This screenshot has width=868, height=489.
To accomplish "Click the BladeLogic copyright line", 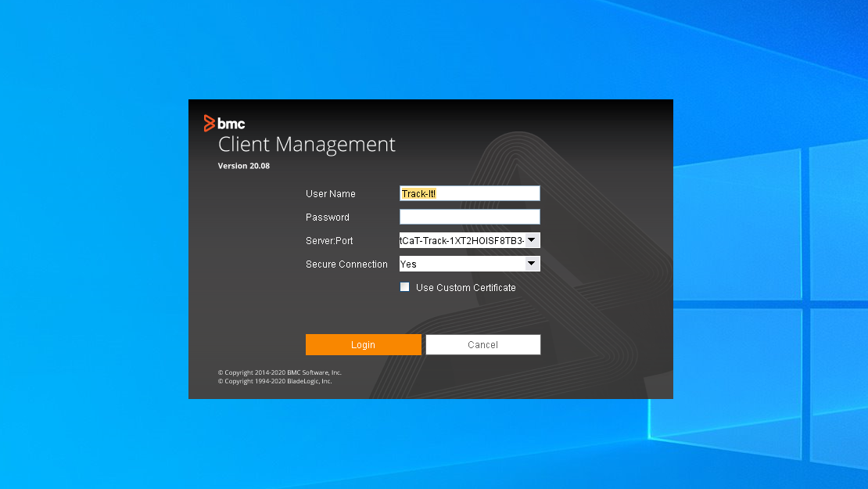I will [275, 381].
